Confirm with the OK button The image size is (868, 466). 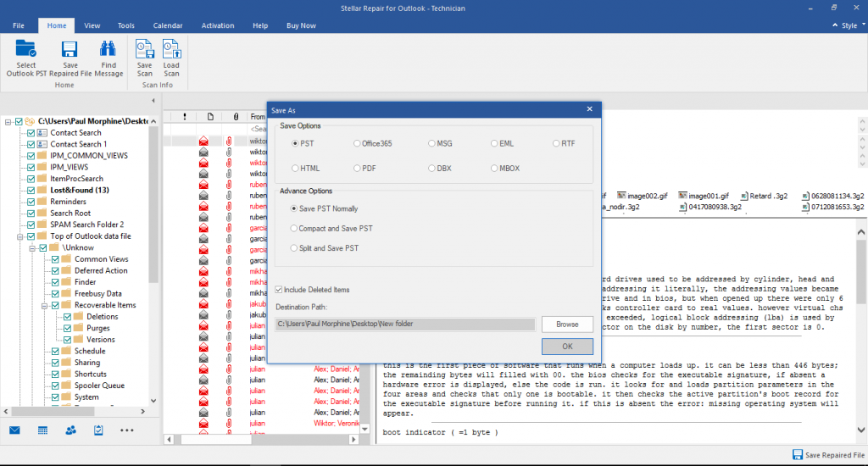[x=567, y=347]
